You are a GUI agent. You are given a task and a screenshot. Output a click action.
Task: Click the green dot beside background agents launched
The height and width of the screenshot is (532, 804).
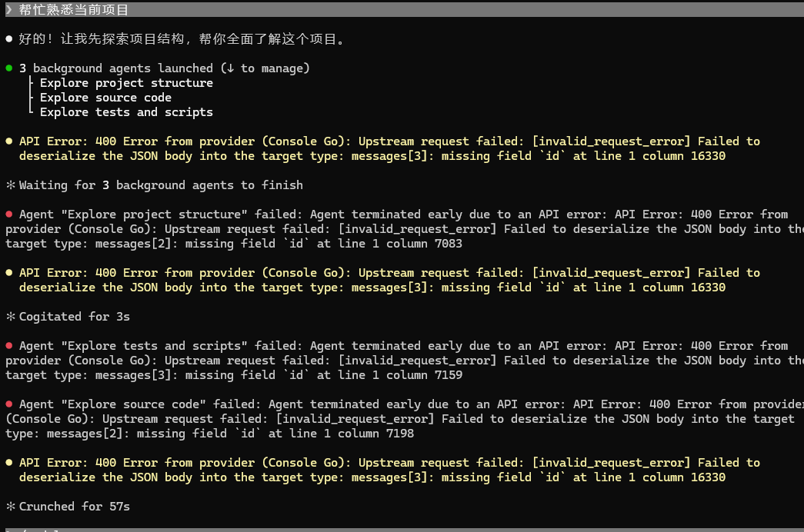(x=8, y=68)
